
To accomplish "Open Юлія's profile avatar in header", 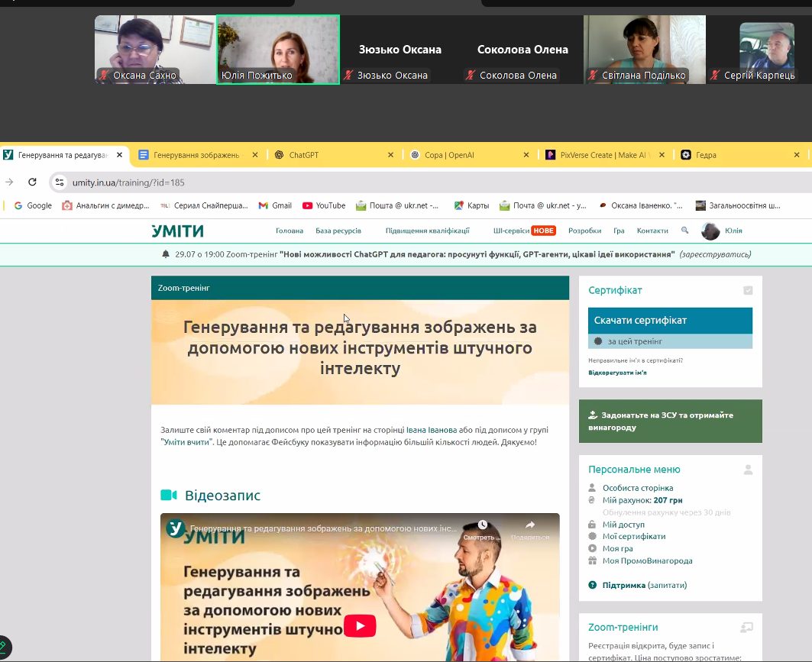I will click(x=710, y=231).
